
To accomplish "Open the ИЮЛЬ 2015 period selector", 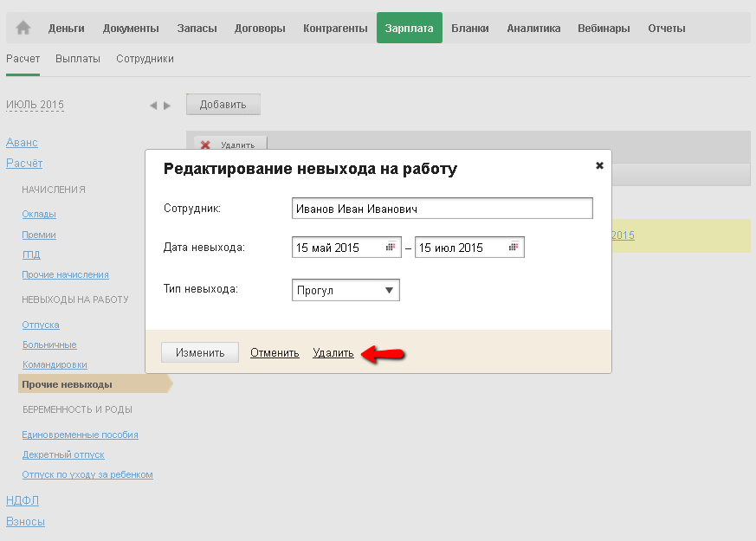I will click(x=36, y=105).
